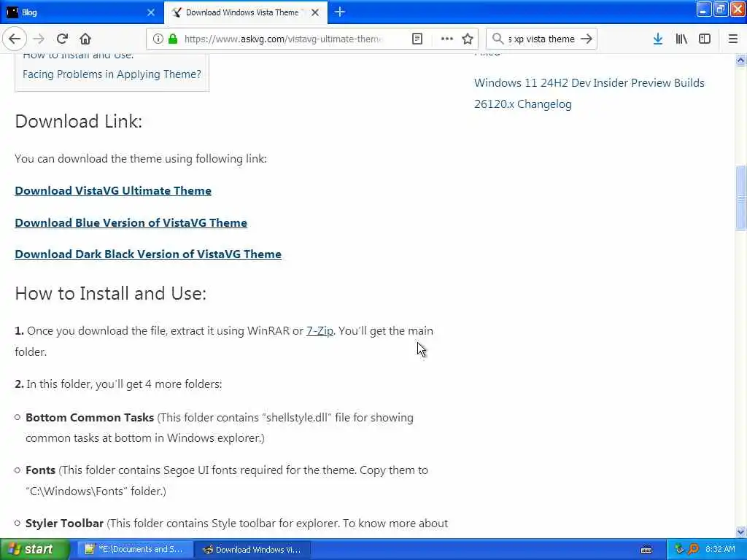This screenshot has width=747, height=560.
Task: Select Download Windows Vi... taskbar button
Action: 252,550
